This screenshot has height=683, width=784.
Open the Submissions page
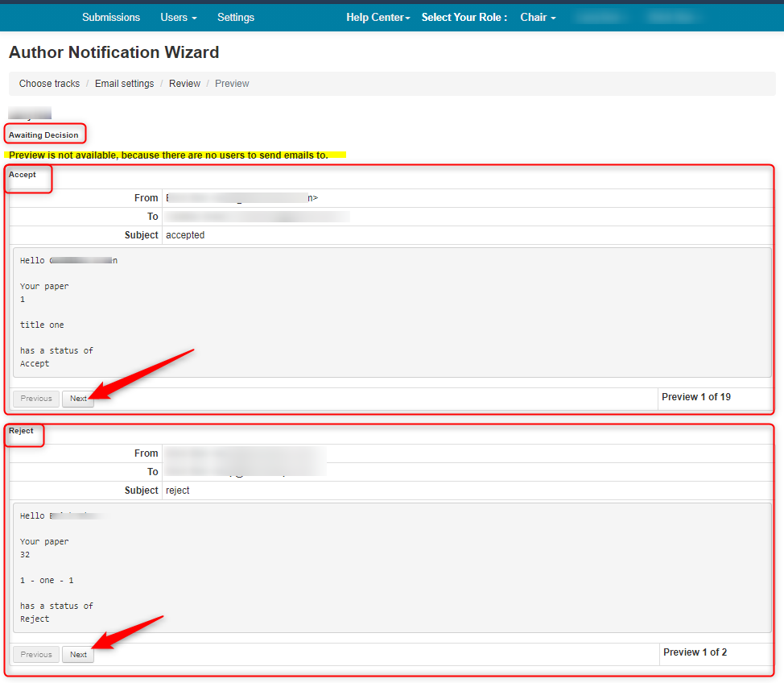pyautogui.click(x=111, y=17)
